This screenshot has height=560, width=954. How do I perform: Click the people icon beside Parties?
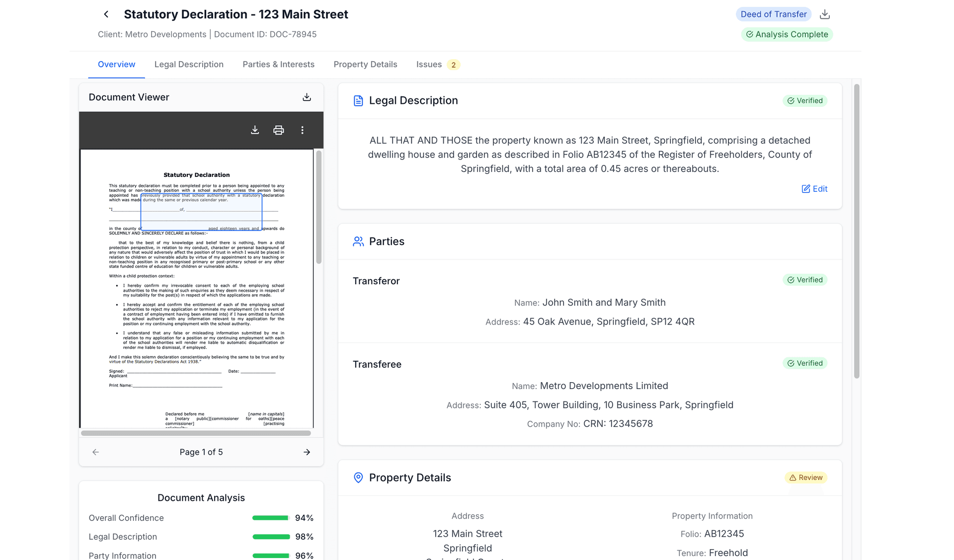point(358,241)
